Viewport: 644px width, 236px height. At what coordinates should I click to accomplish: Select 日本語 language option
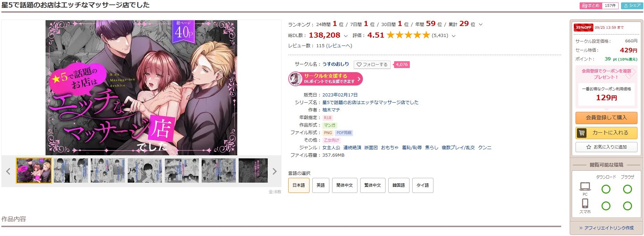click(299, 185)
